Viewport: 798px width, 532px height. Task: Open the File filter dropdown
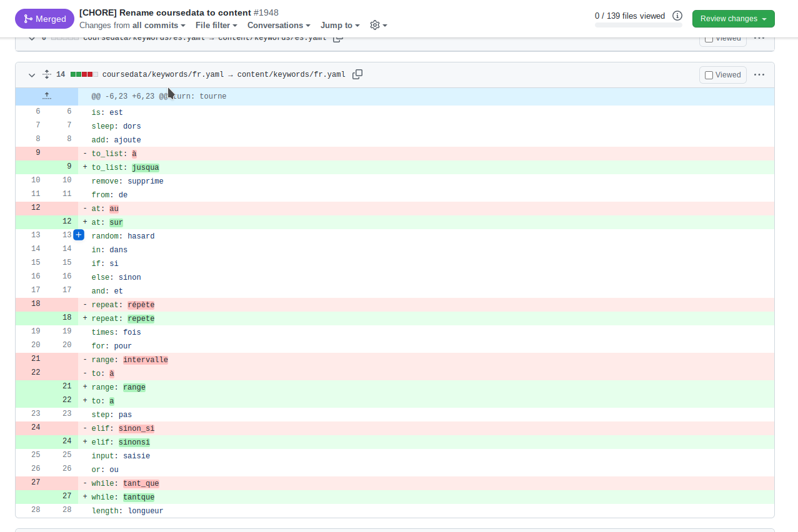coord(216,26)
